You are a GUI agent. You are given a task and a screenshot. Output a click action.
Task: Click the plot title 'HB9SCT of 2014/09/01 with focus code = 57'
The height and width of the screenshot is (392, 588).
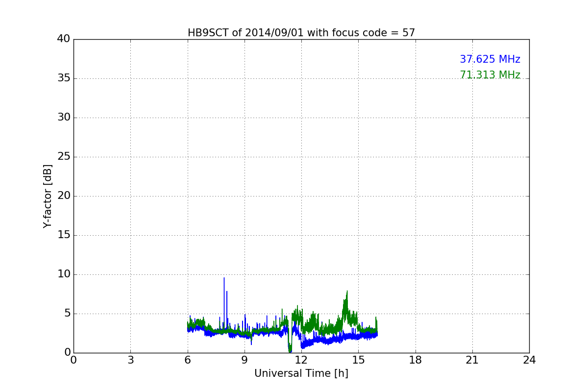pyautogui.click(x=301, y=33)
